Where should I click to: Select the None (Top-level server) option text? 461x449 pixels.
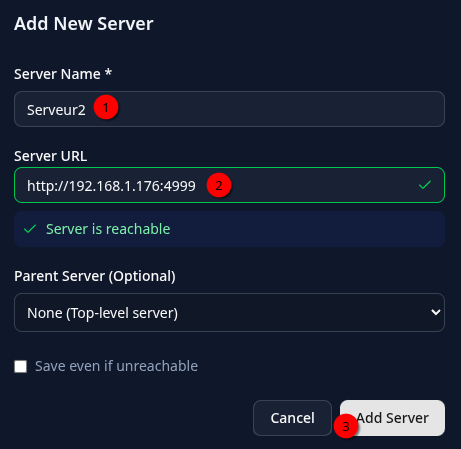pyautogui.click(x=102, y=313)
